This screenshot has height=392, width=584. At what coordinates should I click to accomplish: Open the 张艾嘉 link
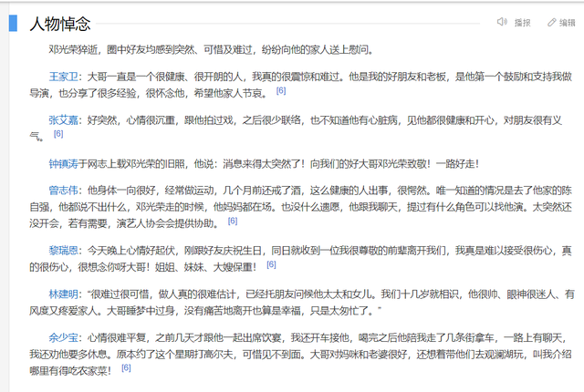coord(63,120)
